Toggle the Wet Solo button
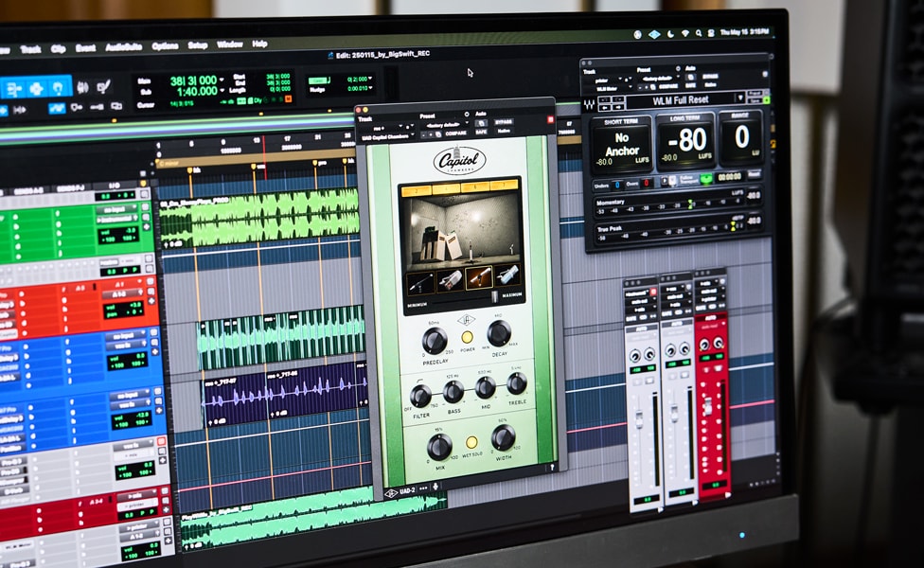Viewport: 924px width, 568px height. (471, 442)
